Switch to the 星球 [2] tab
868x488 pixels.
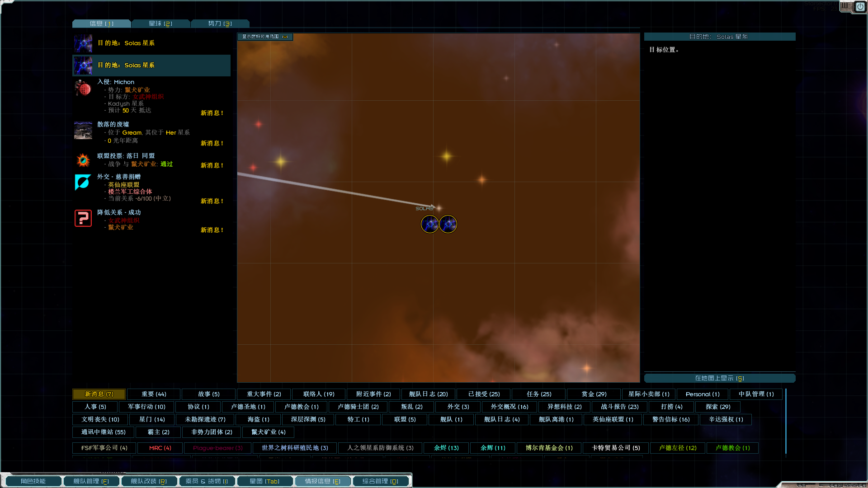click(x=160, y=23)
